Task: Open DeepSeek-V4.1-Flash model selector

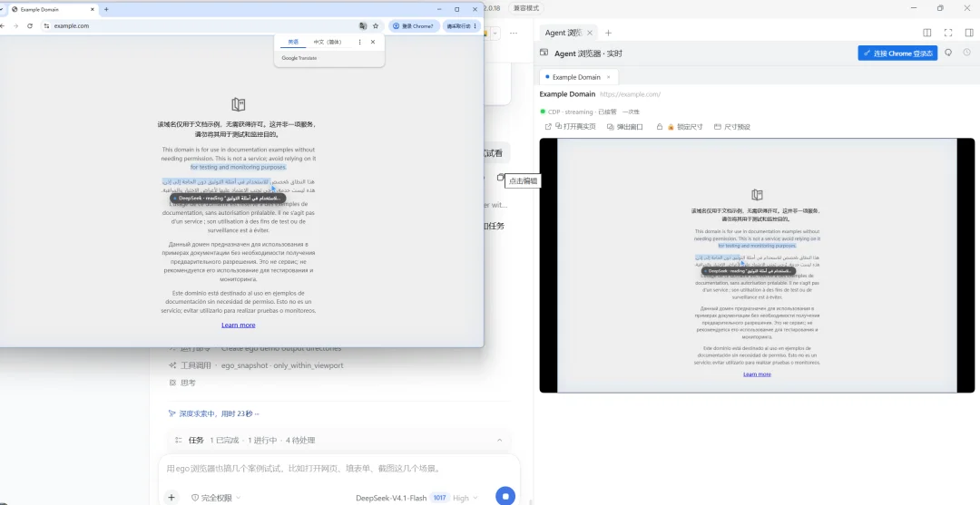Action: [391, 498]
